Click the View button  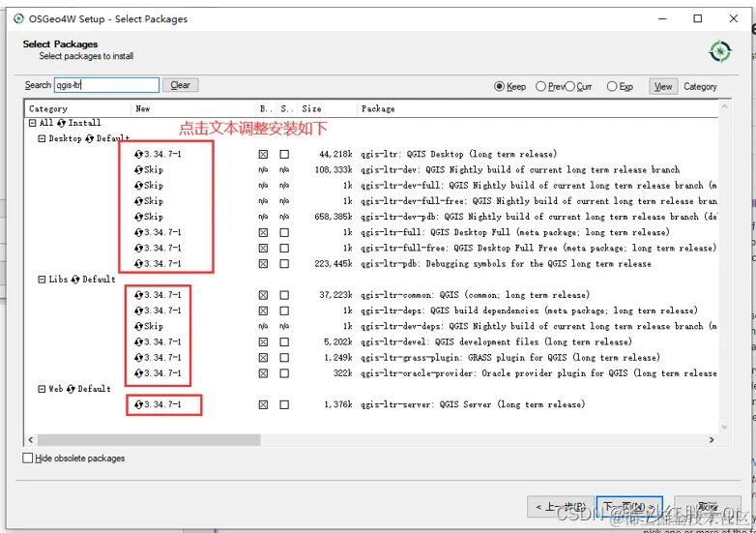tap(663, 87)
